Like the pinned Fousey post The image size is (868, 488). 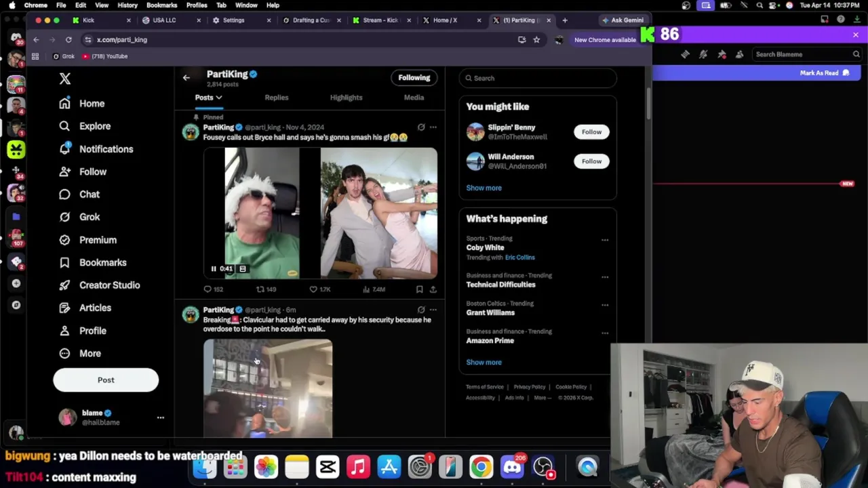(319, 289)
